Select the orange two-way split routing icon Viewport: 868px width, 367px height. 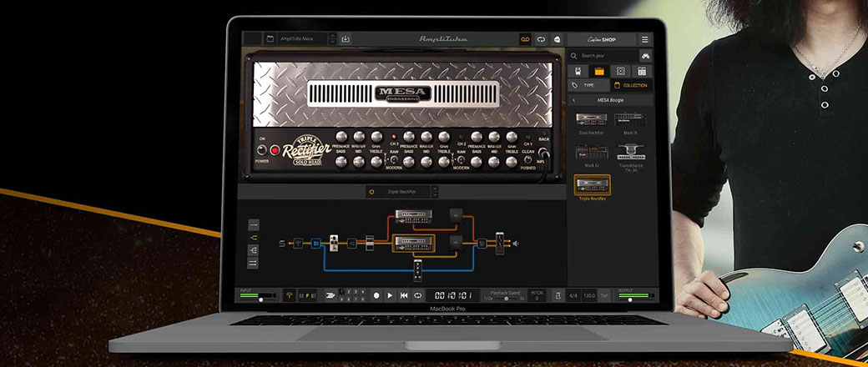click(254, 238)
